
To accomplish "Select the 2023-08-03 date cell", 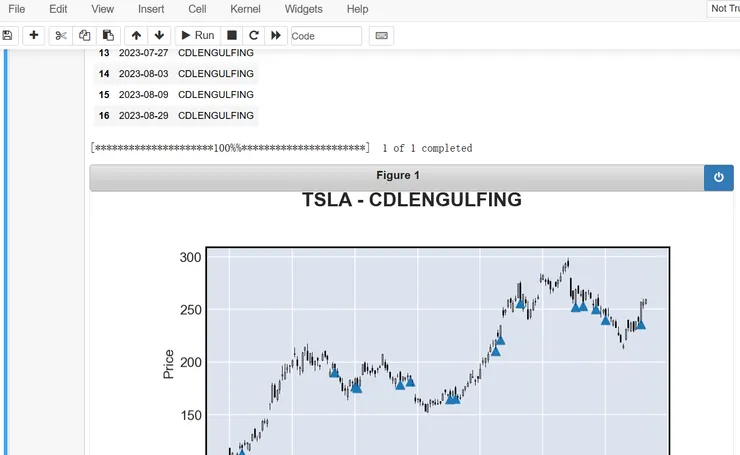I will point(143,74).
